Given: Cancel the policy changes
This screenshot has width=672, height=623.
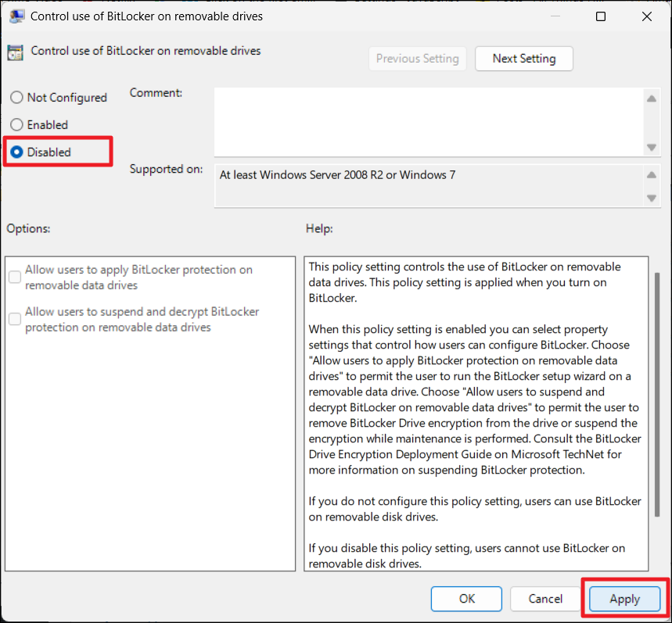Looking at the screenshot, I should point(545,599).
